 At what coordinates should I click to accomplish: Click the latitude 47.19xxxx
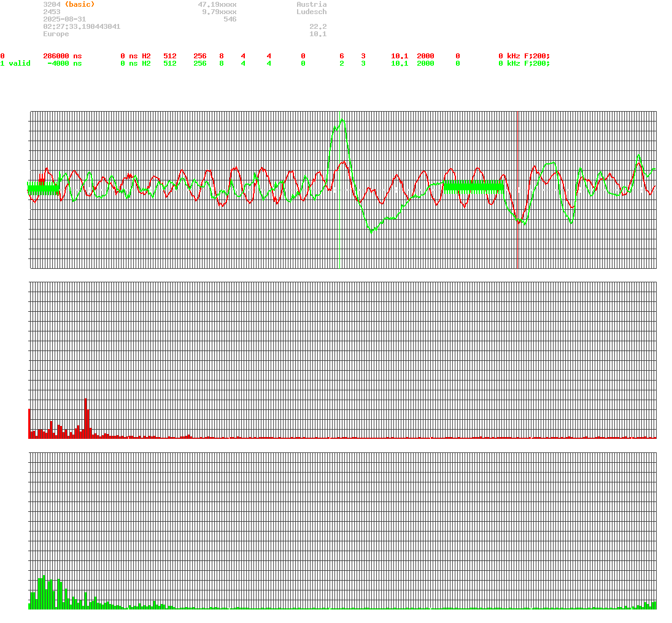[217, 4]
